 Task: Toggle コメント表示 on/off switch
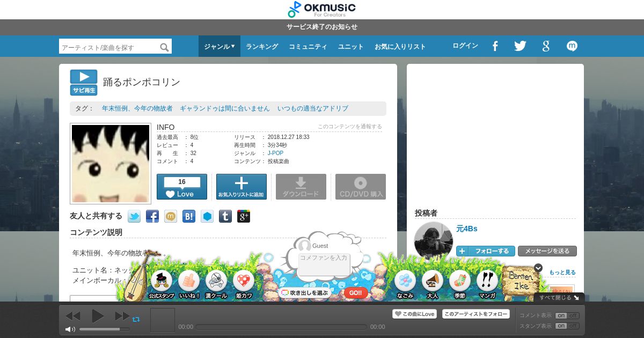point(567,315)
